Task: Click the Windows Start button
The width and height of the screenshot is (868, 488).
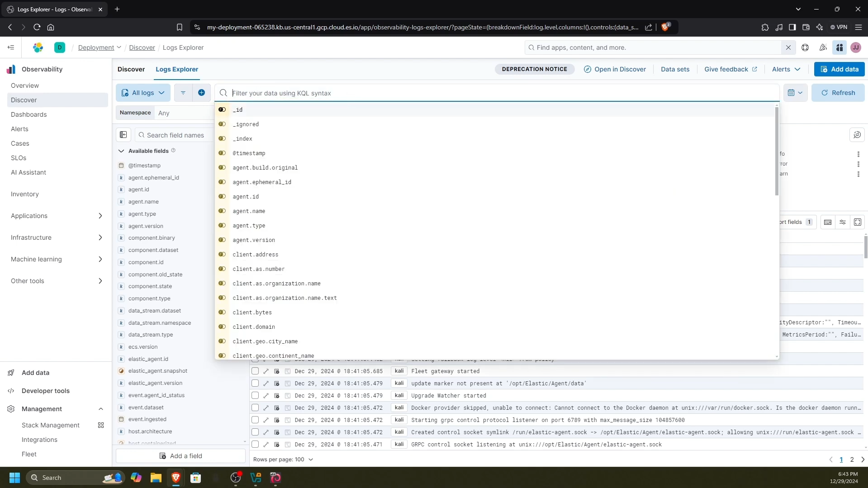Action: pos(15,478)
